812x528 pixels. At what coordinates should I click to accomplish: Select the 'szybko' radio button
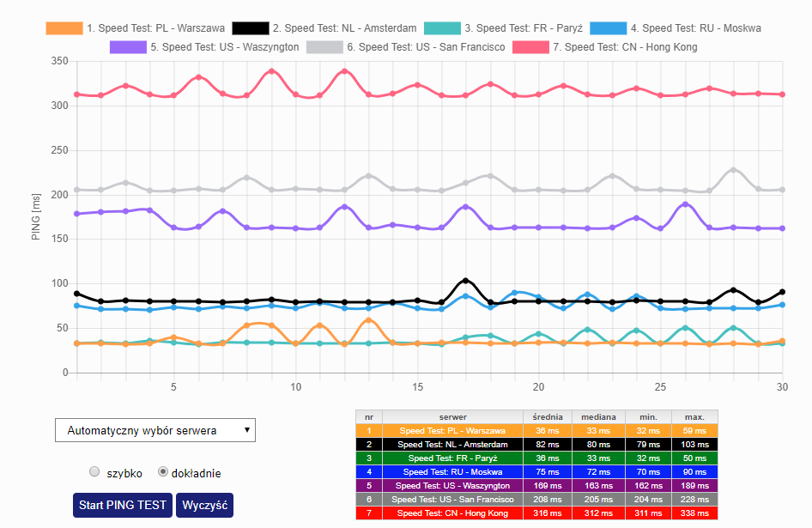tap(95, 472)
